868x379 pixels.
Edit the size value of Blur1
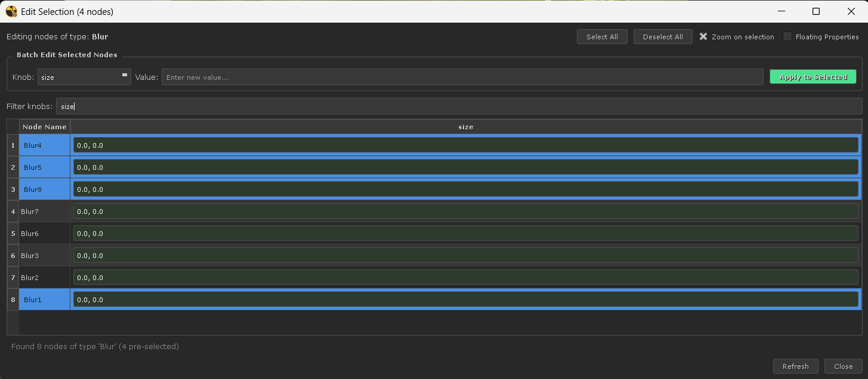(x=465, y=299)
